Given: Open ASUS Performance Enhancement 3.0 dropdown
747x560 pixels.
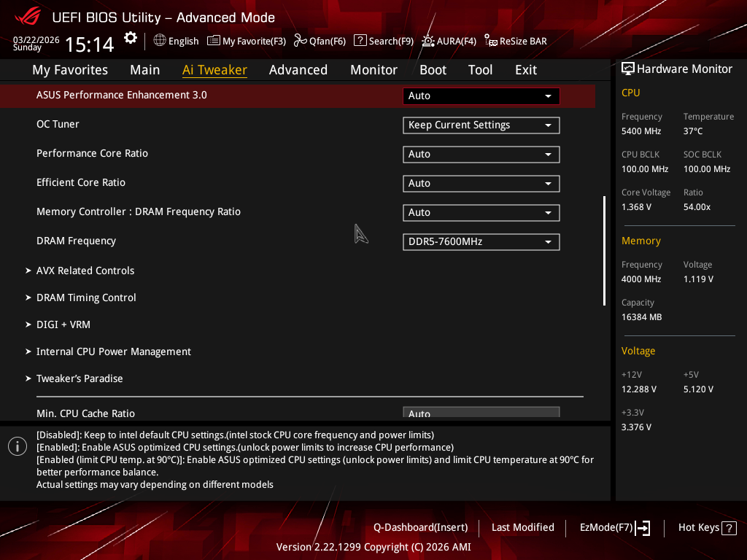Looking at the screenshot, I should point(481,96).
